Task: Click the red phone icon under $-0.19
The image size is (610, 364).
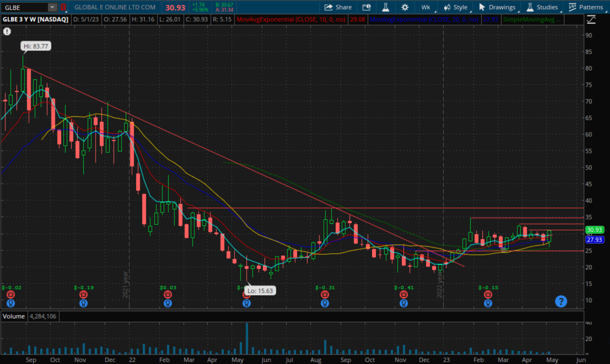Action: 83,295
